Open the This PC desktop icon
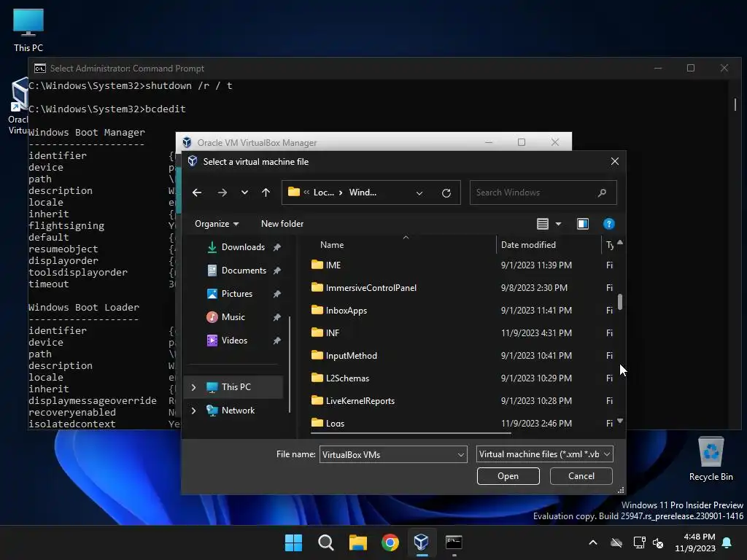The width and height of the screenshot is (747, 560). 28,31
